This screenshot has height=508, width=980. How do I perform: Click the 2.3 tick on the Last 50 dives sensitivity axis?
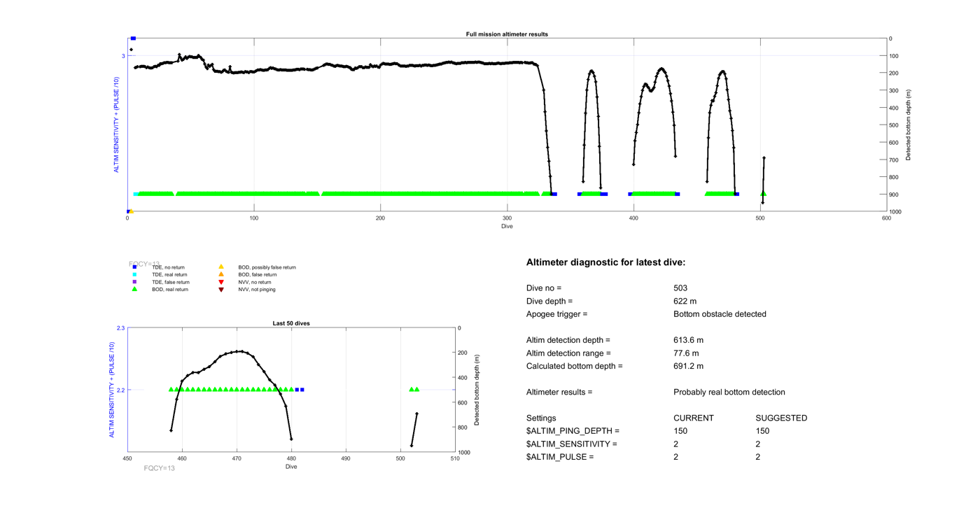click(x=121, y=328)
